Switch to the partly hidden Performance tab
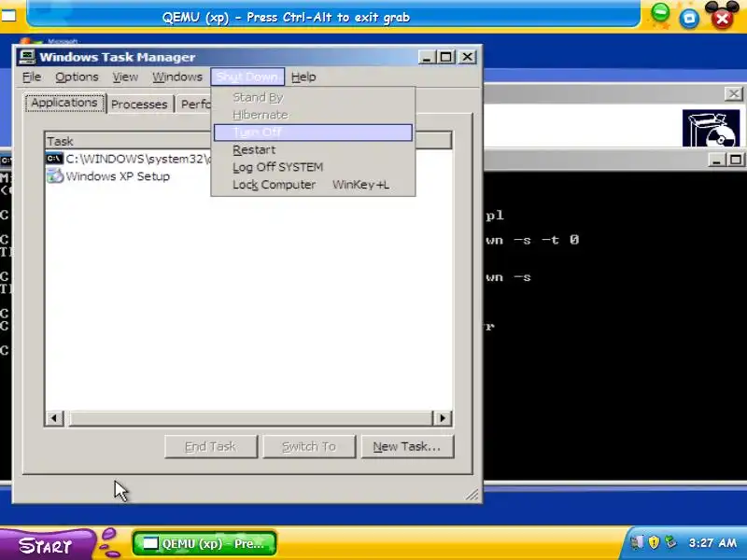The height and width of the screenshot is (560, 747). [x=194, y=105]
